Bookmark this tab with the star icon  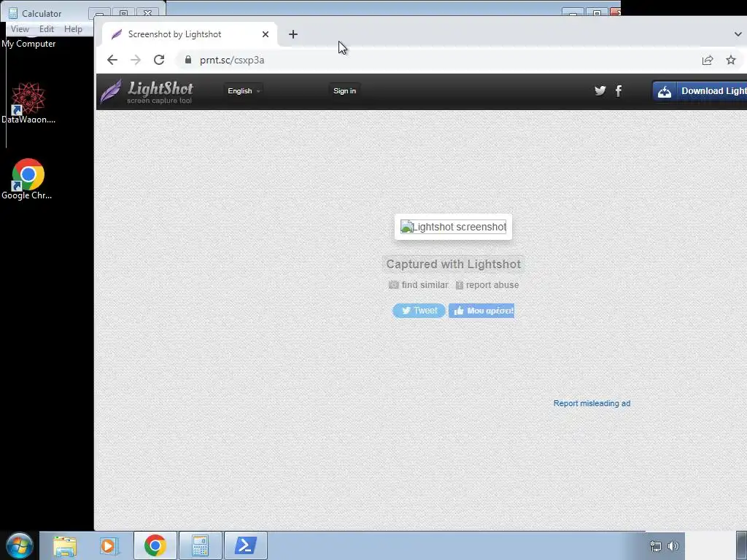pos(731,60)
